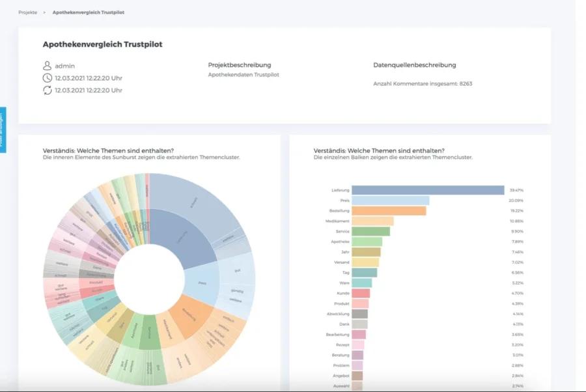
Task: Click the Ware bar
Action: (x=362, y=283)
